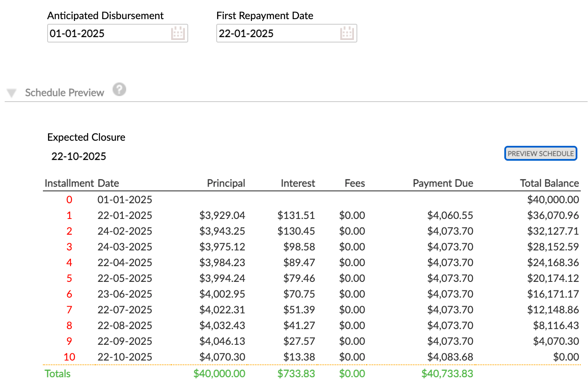Collapse the Schedule Preview section triangle
The height and width of the screenshot is (392, 588).
tap(11, 93)
